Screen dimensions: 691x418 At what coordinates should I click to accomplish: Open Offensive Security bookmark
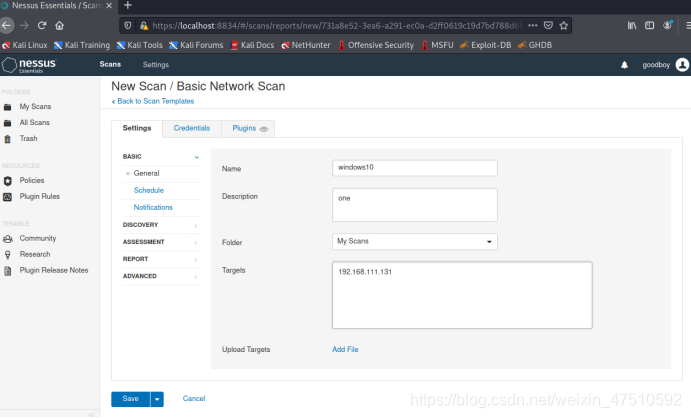coord(376,45)
